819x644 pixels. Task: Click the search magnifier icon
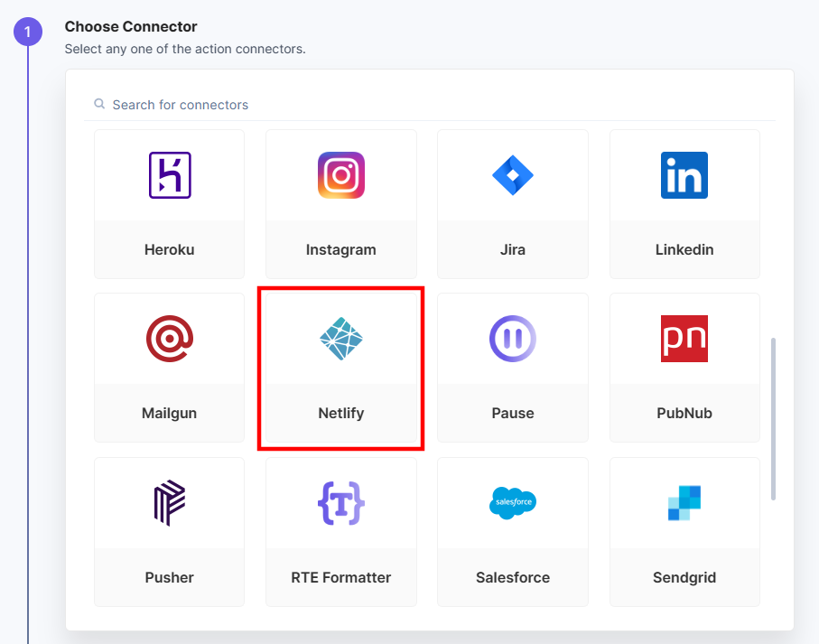point(99,104)
